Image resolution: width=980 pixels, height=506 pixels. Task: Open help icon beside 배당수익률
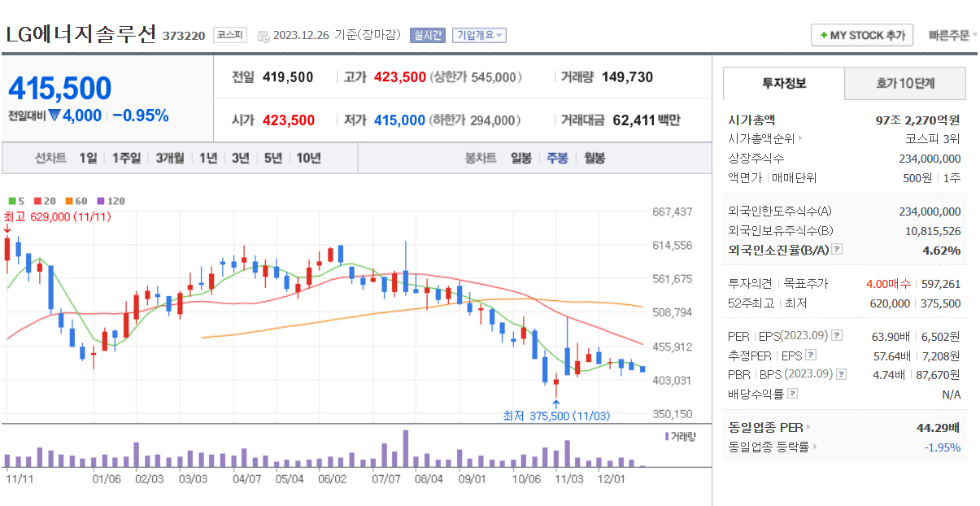pos(793,394)
